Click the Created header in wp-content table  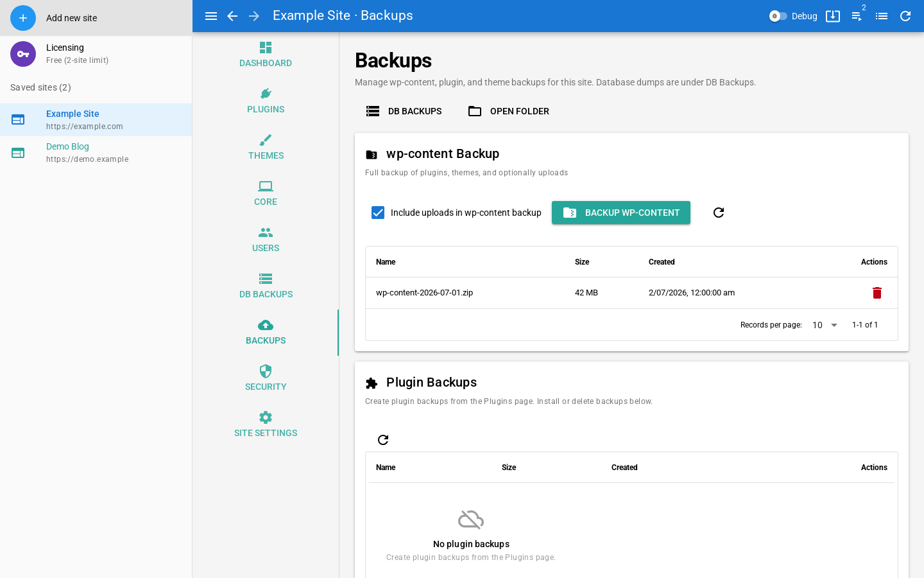click(x=662, y=262)
